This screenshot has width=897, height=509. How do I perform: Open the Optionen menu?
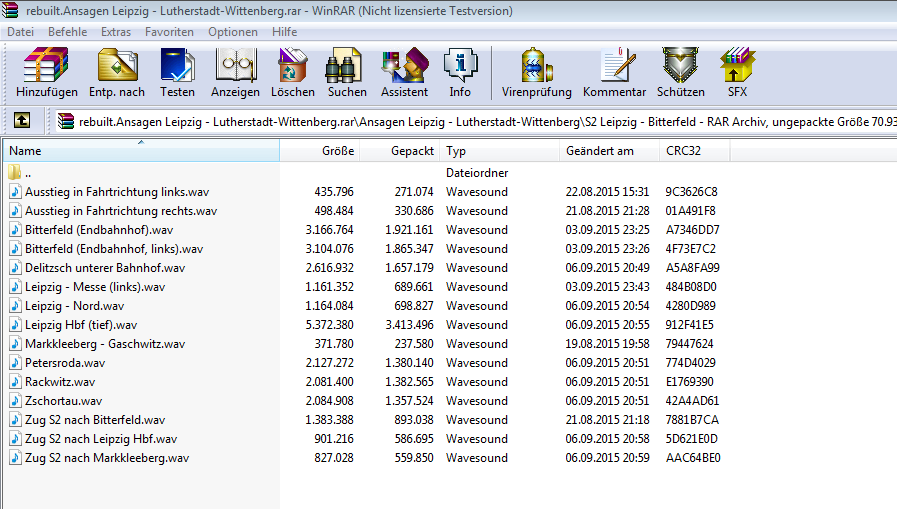(x=233, y=32)
